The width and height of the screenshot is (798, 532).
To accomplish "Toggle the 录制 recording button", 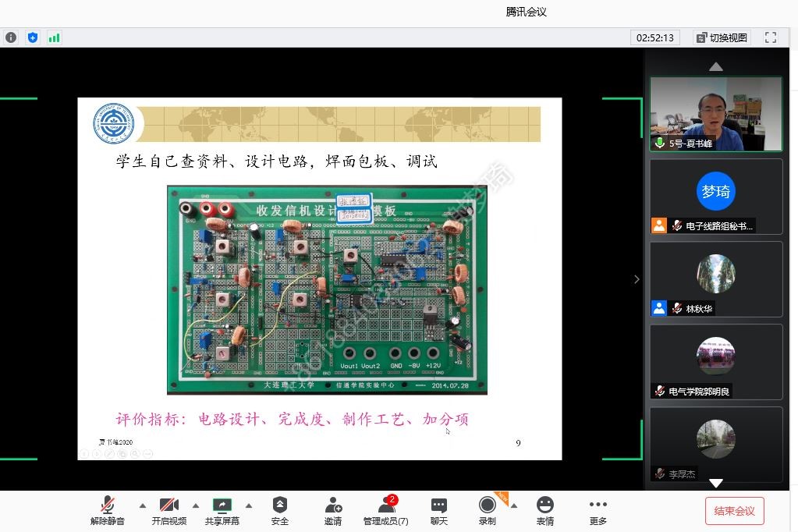I will click(x=488, y=510).
